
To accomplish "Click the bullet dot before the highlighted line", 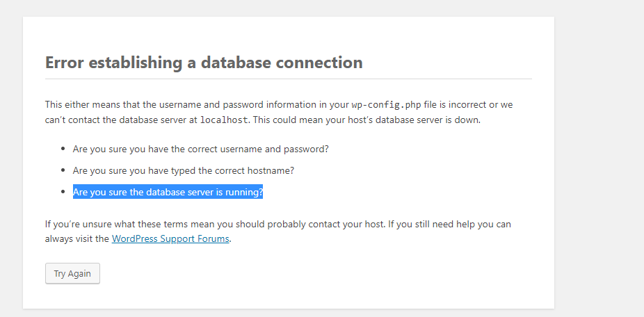I will (63, 191).
